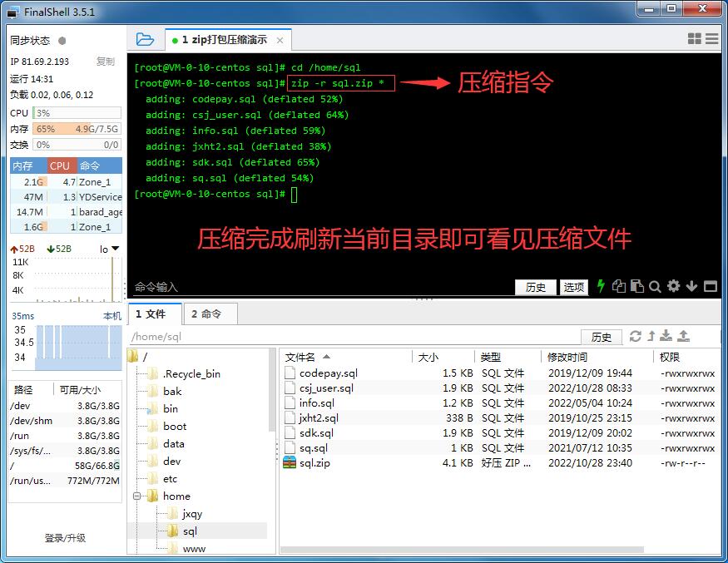
Task: Select codepay.sql file row
Action: 501,373
